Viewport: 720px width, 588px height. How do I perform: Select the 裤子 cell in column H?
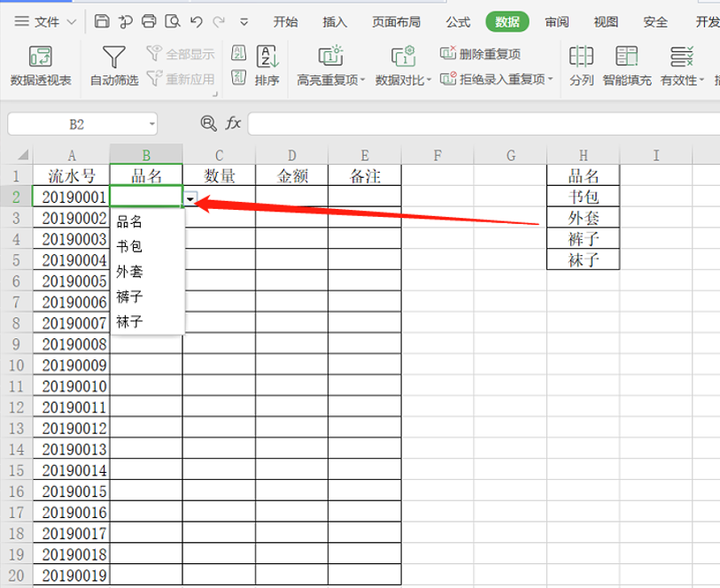pyautogui.click(x=583, y=239)
